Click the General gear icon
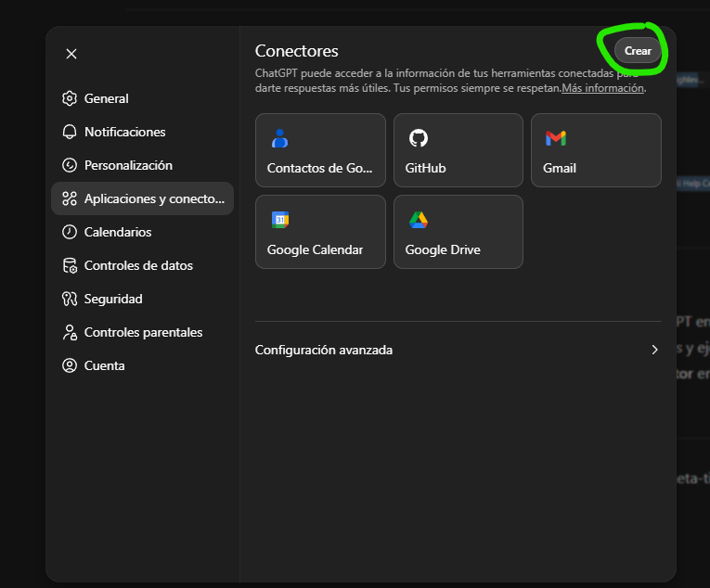Viewport: 710px width, 588px height. [x=70, y=98]
